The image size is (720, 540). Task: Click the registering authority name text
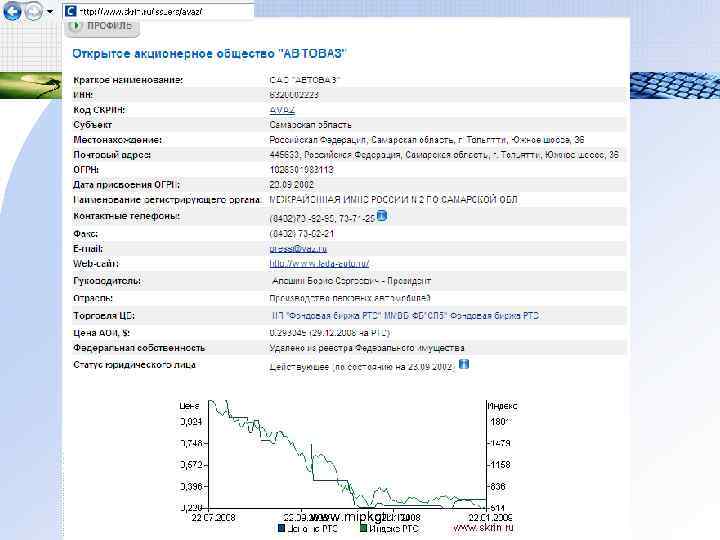394,200
